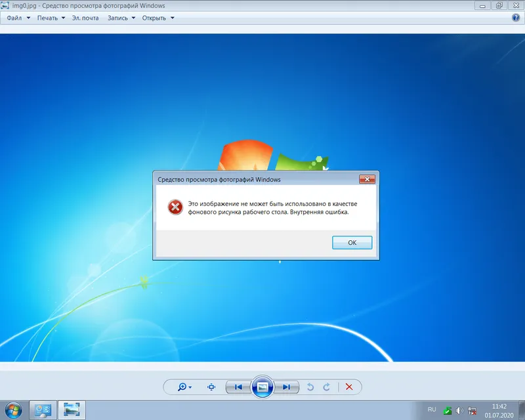Click Эл. почта in the menu bar

[85, 18]
